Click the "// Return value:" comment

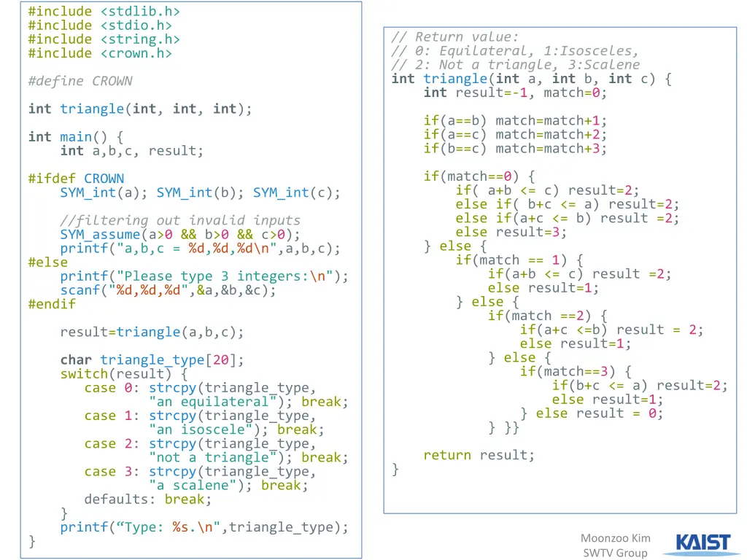click(x=455, y=37)
